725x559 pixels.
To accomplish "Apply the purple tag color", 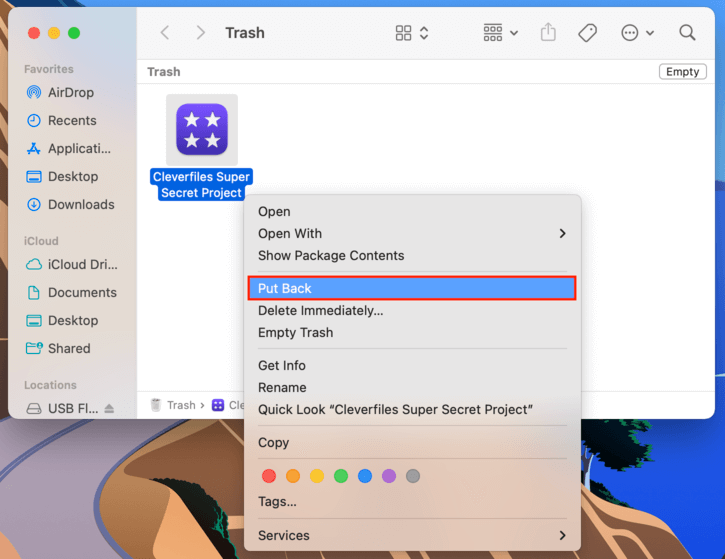I will point(389,476).
